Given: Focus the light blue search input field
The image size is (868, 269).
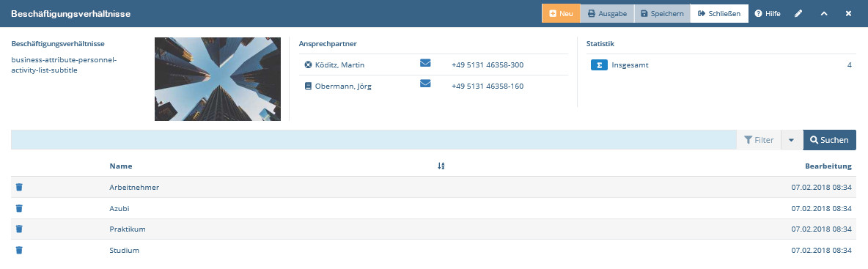Looking at the screenshot, I should 374,140.
